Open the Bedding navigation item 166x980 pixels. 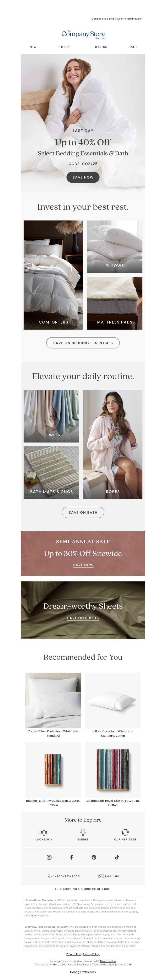(x=101, y=47)
